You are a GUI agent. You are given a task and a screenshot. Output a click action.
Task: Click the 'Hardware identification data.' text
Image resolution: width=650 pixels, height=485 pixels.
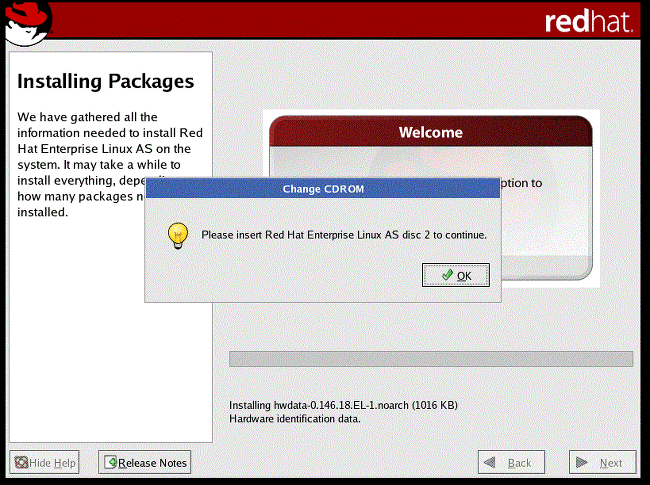pos(295,419)
